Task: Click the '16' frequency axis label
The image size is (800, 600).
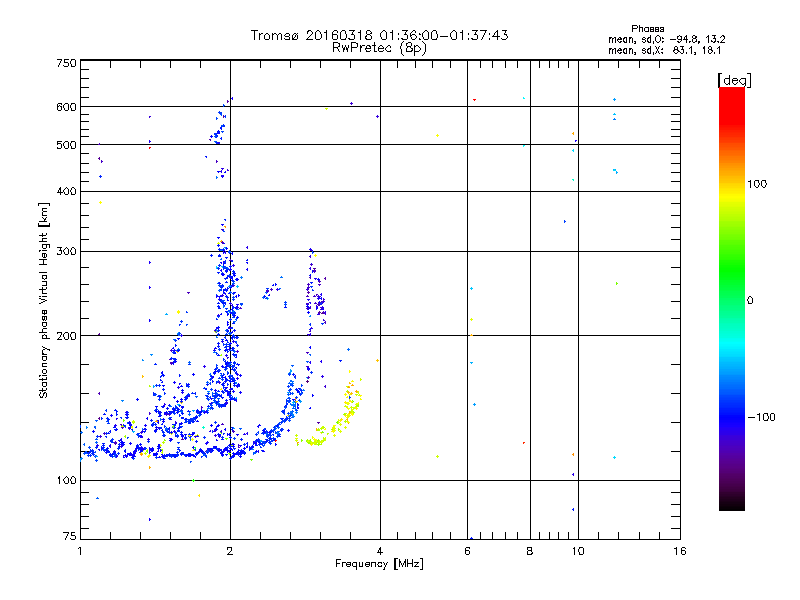Action: pyautogui.click(x=680, y=551)
